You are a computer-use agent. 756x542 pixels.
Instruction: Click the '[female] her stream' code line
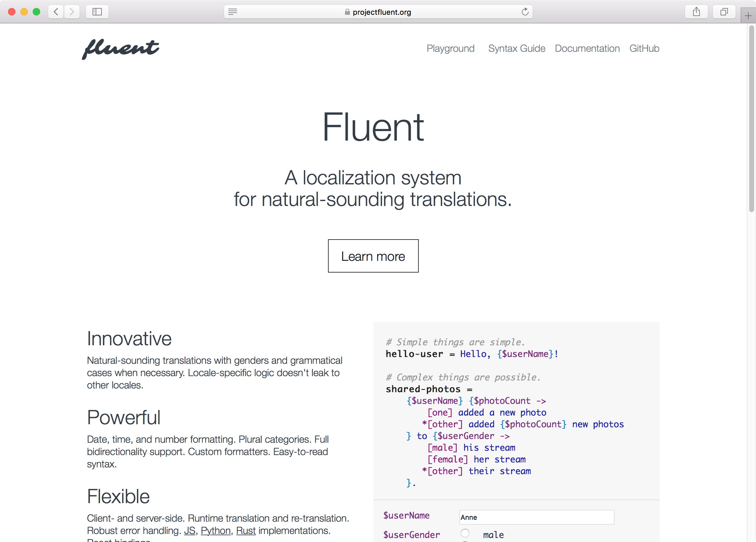[x=477, y=459]
